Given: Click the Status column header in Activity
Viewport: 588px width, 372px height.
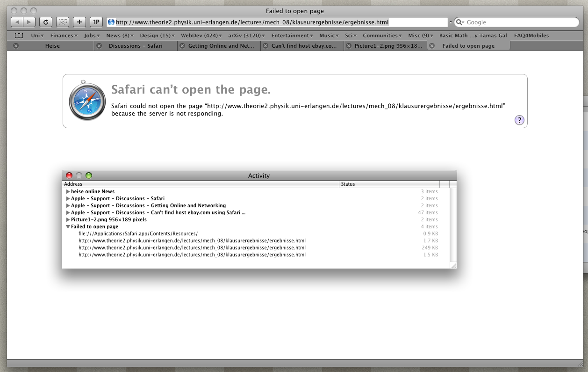Looking at the screenshot, I should coord(389,184).
